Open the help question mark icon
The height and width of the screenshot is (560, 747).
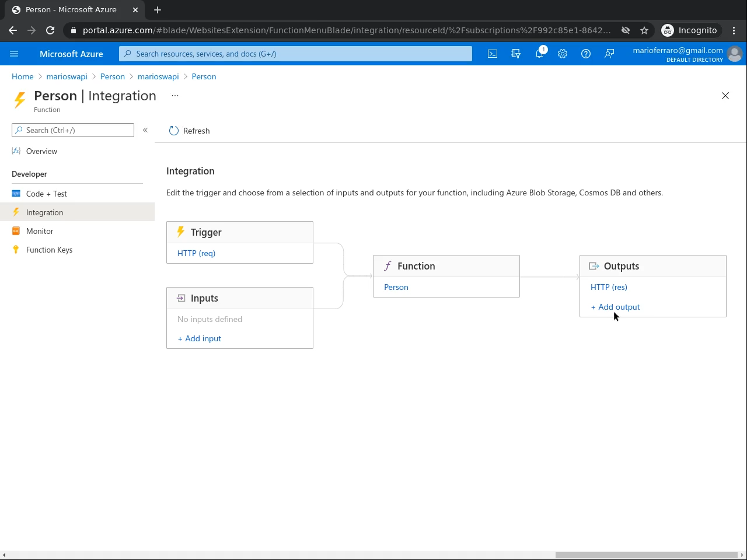point(586,54)
